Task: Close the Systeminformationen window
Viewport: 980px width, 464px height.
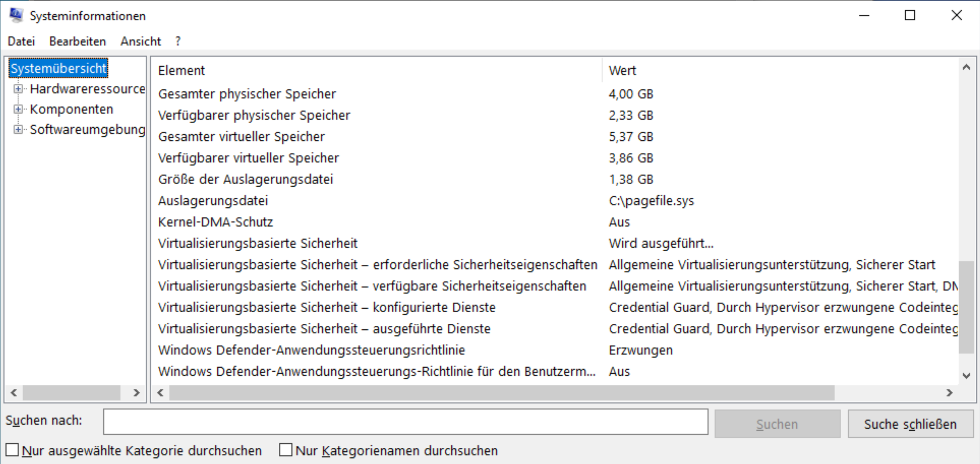Action: point(956,15)
